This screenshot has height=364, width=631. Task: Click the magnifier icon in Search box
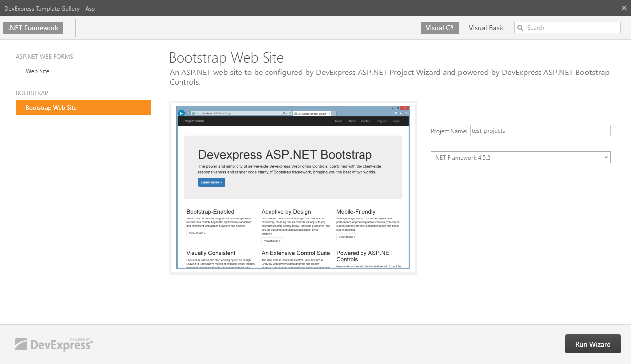pyautogui.click(x=521, y=28)
